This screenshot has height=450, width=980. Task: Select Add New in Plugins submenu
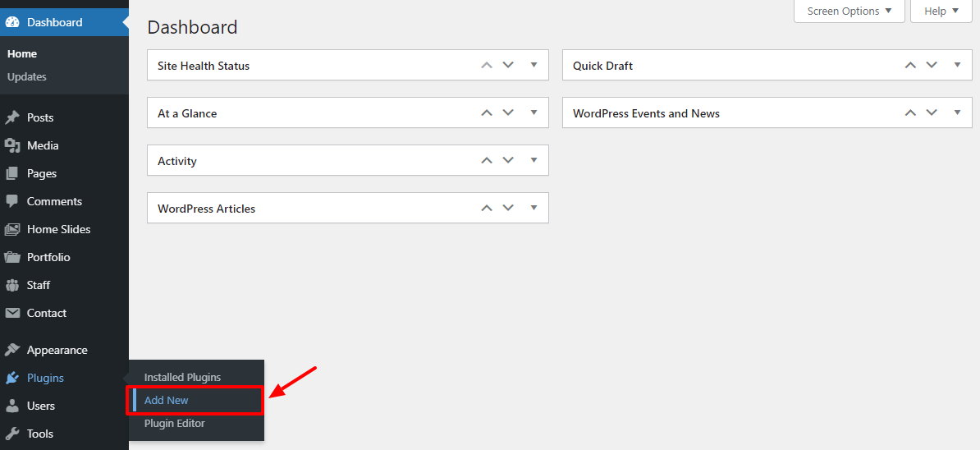click(167, 401)
